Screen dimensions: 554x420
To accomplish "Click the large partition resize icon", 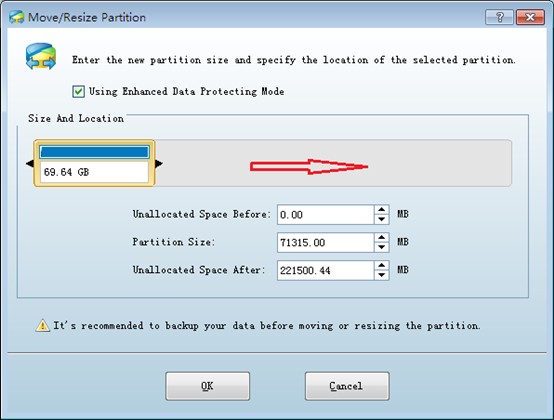I will point(41,56).
